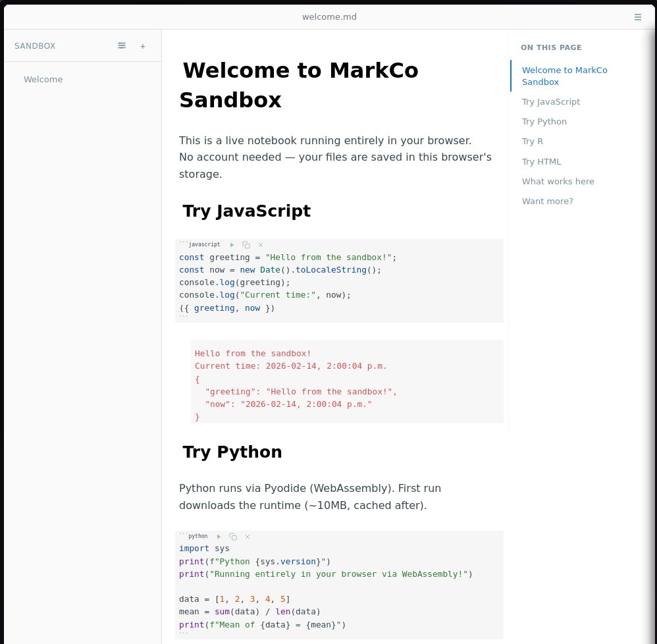Jump to Welcome to MarkCo Sandbox section
This screenshot has height=644, width=657.
pyautogui.click(x=564, y=76)
